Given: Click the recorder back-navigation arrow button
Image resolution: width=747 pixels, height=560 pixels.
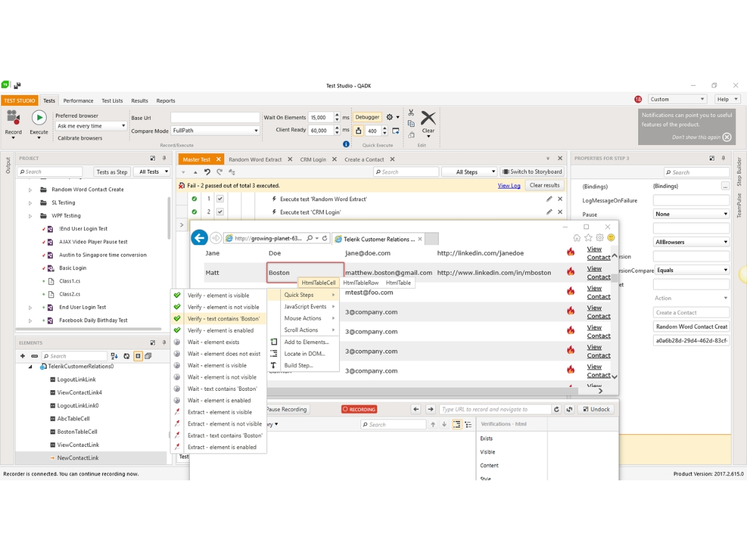Looking at the screenshot, I should [x=416, y=409].
